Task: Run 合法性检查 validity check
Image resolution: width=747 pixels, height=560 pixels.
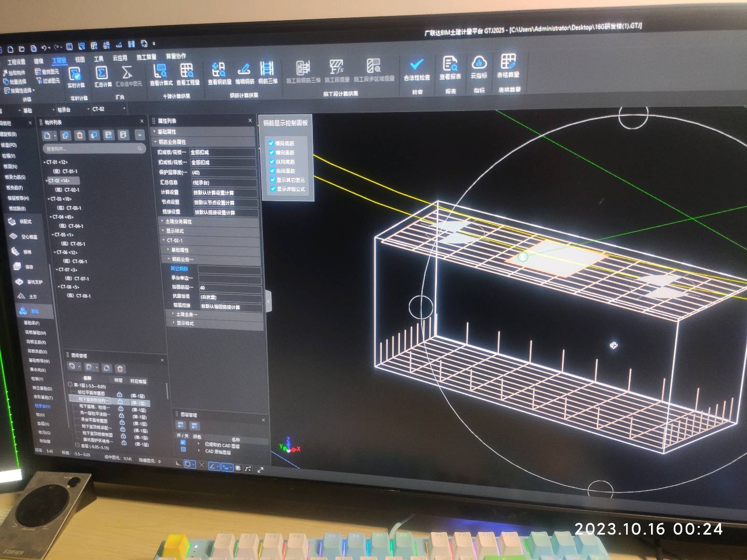Action: point(417,69)
